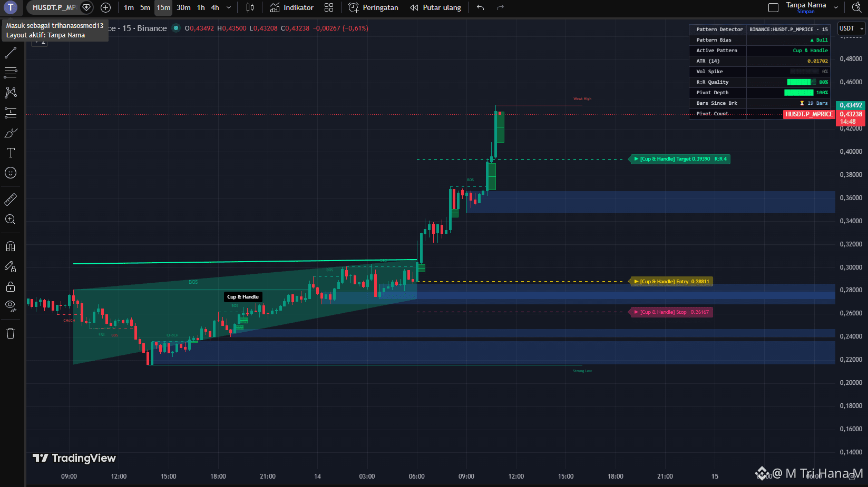The image size is (868, 487).
Task: Click the Pivot Depth progress bar
Action: click(x=799, y=93)
